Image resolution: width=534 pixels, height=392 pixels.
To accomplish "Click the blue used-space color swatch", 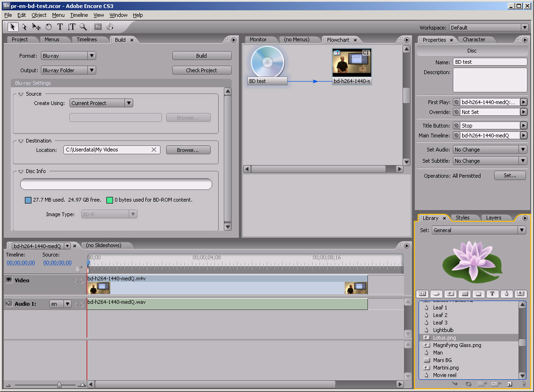I will pyautogui.click(x=28, y=200).
